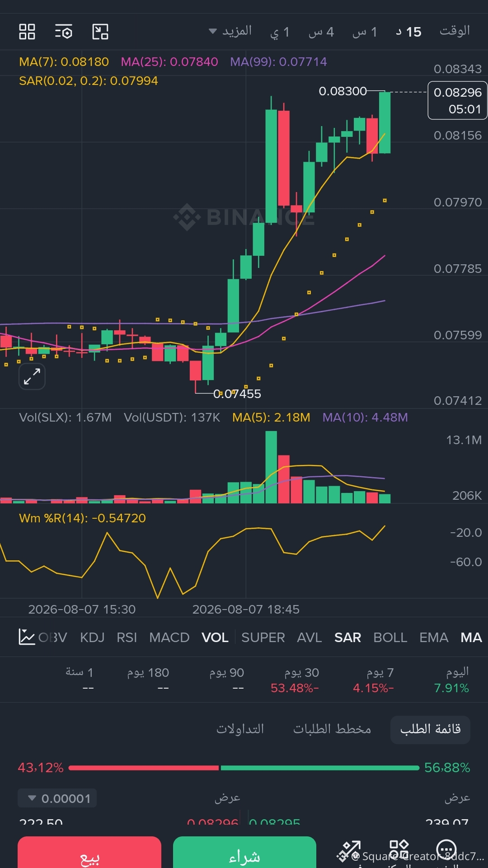Tap the red بيع sell button
Viewport: 488px width, 868px height.
click(89, 852)
